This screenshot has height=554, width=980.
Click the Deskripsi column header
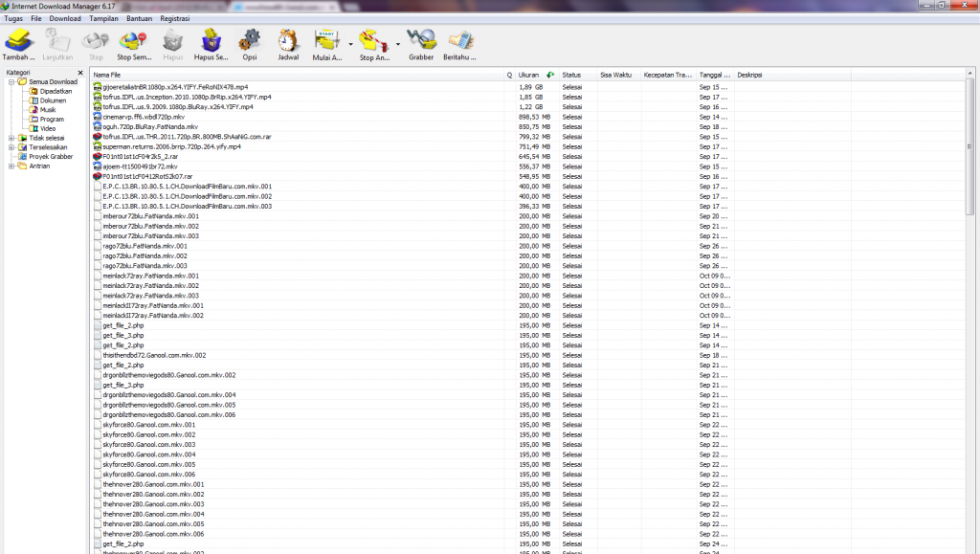pyautogui.click(x=792, y=75)
